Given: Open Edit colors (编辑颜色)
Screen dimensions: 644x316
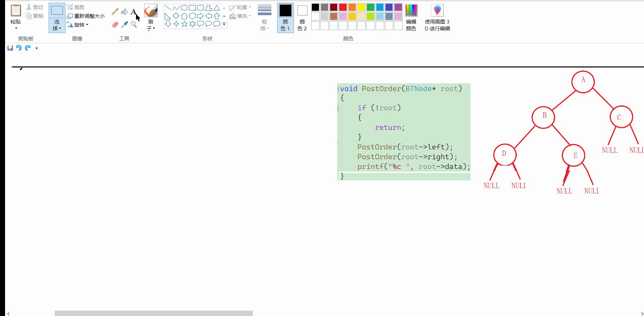Looking at the screenshot, I should click(x=411, y=18).
